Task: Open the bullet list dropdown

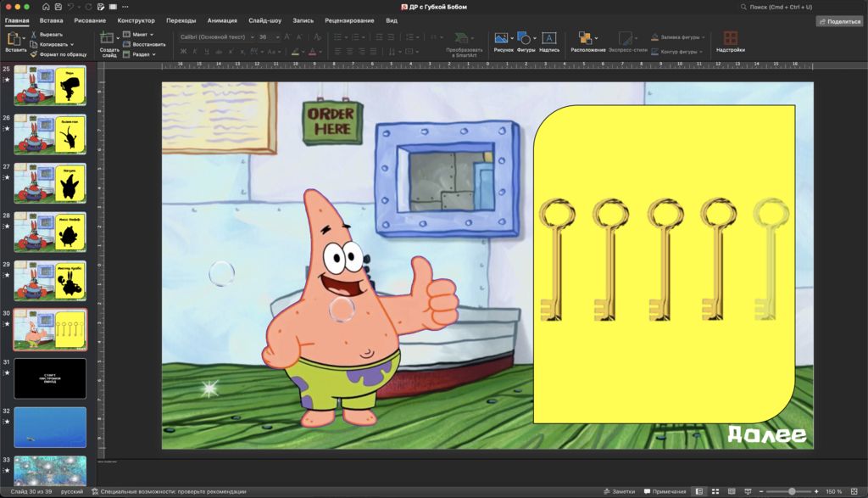Action: click(347, 37)
